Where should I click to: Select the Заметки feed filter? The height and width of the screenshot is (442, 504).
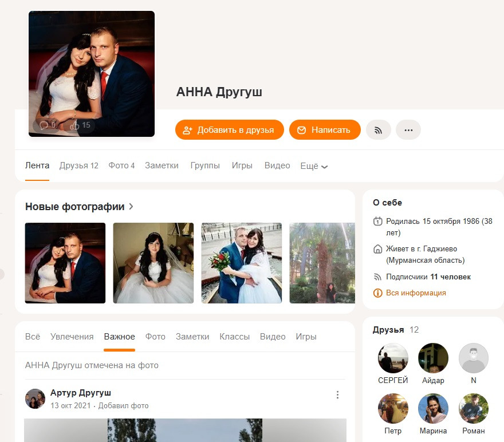[x=192, y=337]
